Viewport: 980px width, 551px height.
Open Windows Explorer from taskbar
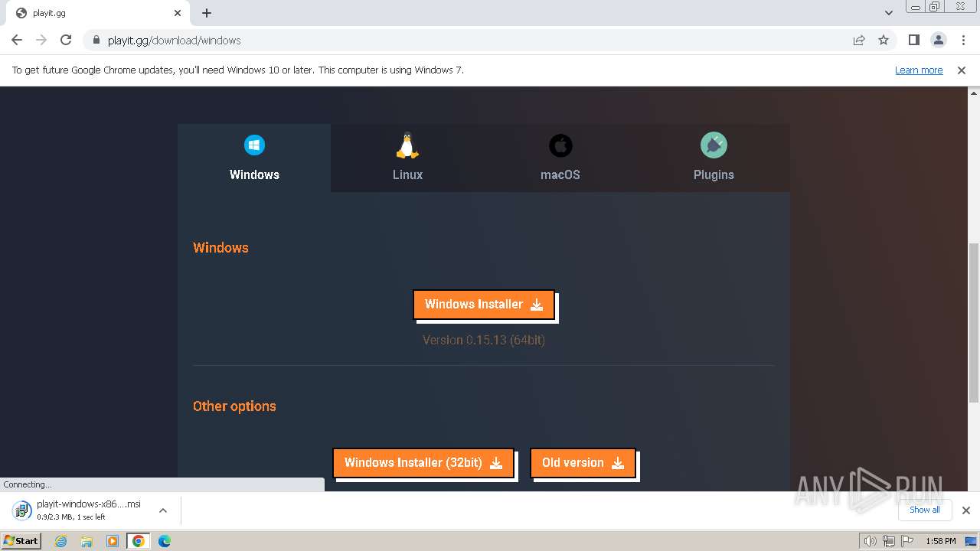pos(87,541)
